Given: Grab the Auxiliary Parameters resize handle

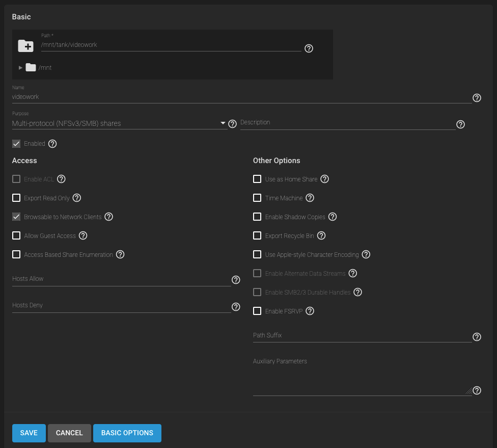Looking at the screenshot, I should (469, 391).
